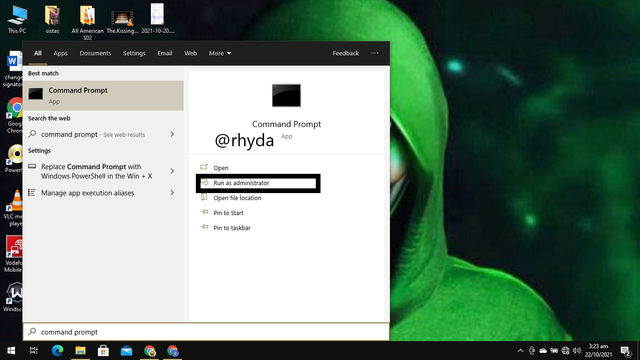
Task: Expand the command prompt web result arrow
Action: (x=172, y=134)
